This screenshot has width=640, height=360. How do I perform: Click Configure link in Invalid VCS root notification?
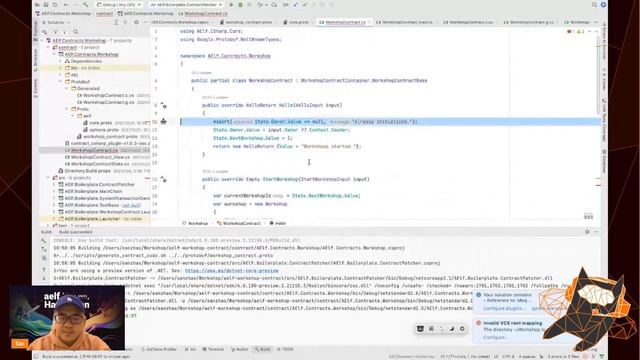[496, 337]
